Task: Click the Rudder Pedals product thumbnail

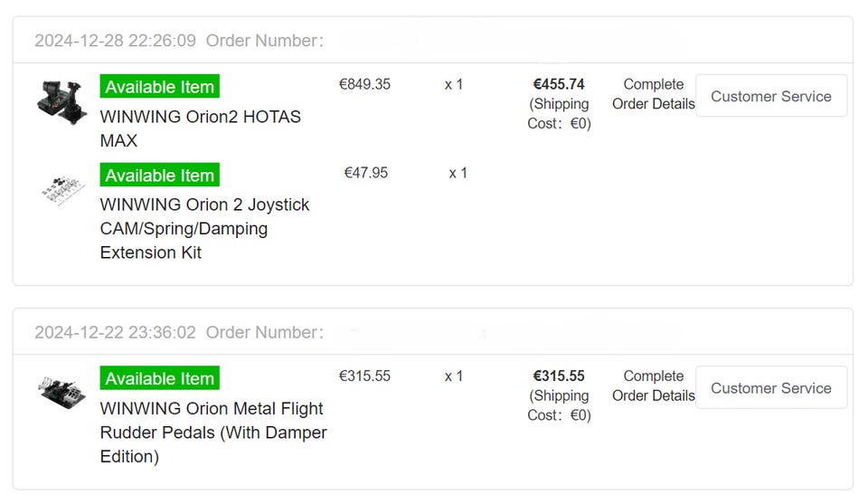Action: [x=62, y=392]
